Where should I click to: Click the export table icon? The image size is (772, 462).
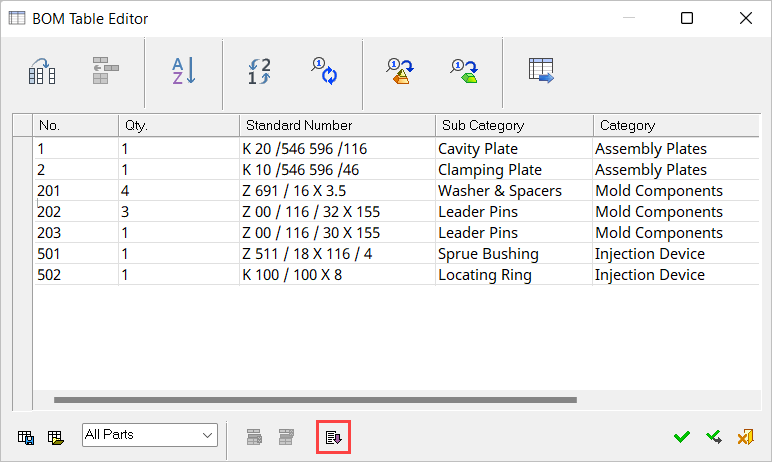[x=541, y=70]
